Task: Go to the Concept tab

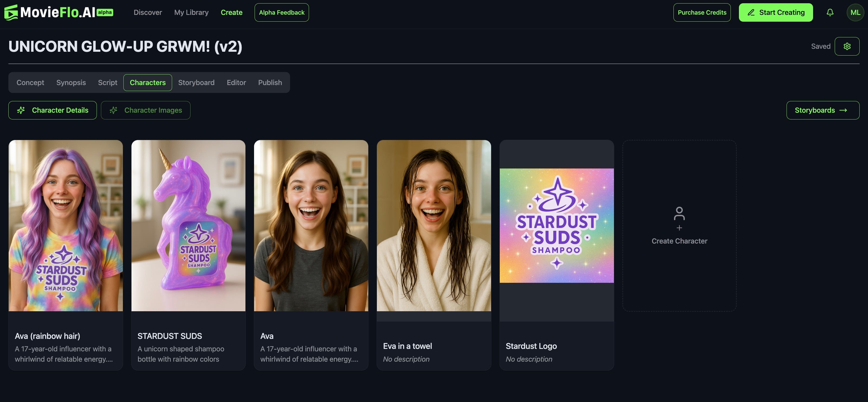Action: tap(30, 83)
